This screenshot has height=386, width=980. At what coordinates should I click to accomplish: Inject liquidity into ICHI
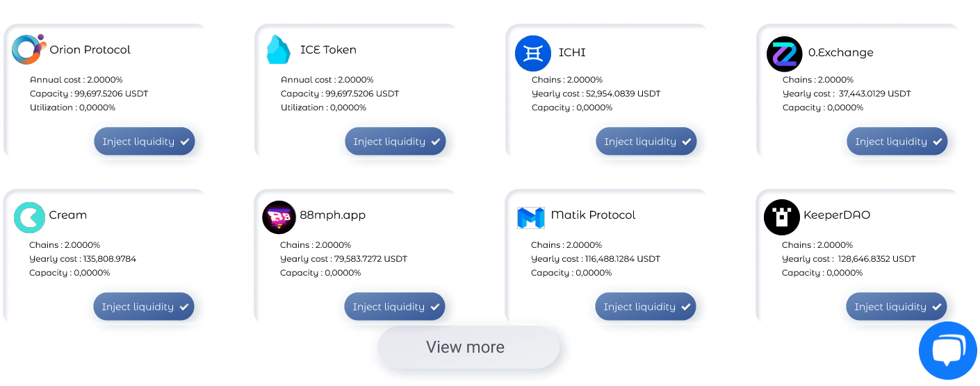click(646, 141)
